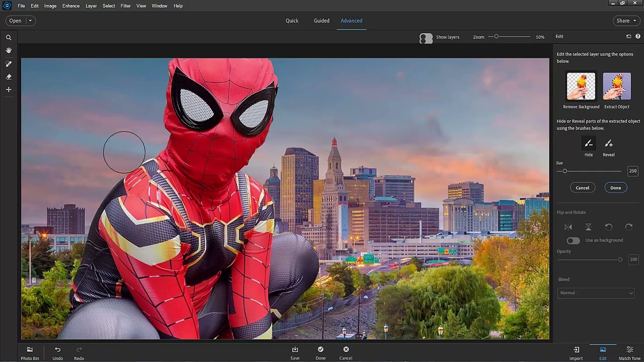644x362 pixels.
Task: Open the Layer menu
Action: tap(91, 6)
